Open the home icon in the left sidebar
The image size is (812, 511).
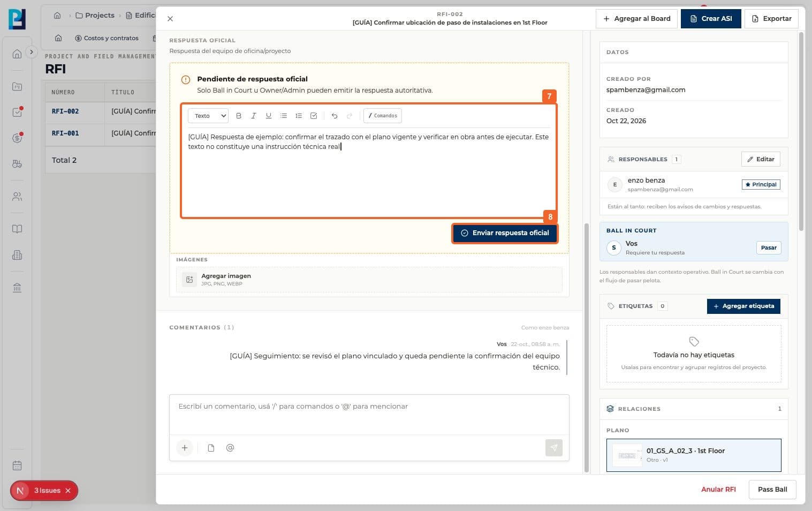click(x=17, y=54)
